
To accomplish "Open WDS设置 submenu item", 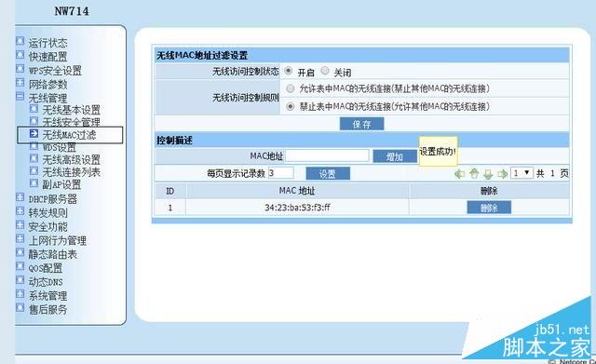I will (x=59, y=147).
